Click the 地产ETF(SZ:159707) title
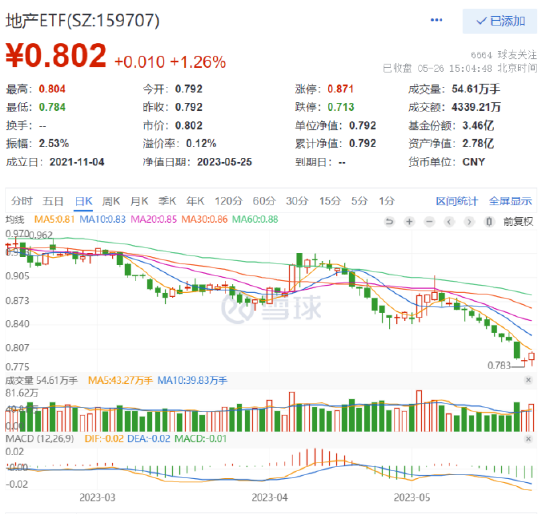The image size is (550, 515). click(x=82, y=20)
